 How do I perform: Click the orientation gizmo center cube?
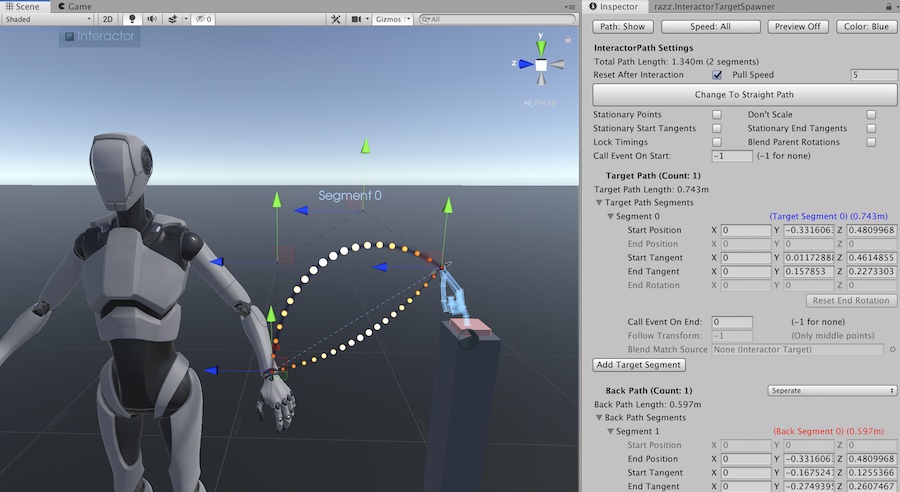point(541,66)
